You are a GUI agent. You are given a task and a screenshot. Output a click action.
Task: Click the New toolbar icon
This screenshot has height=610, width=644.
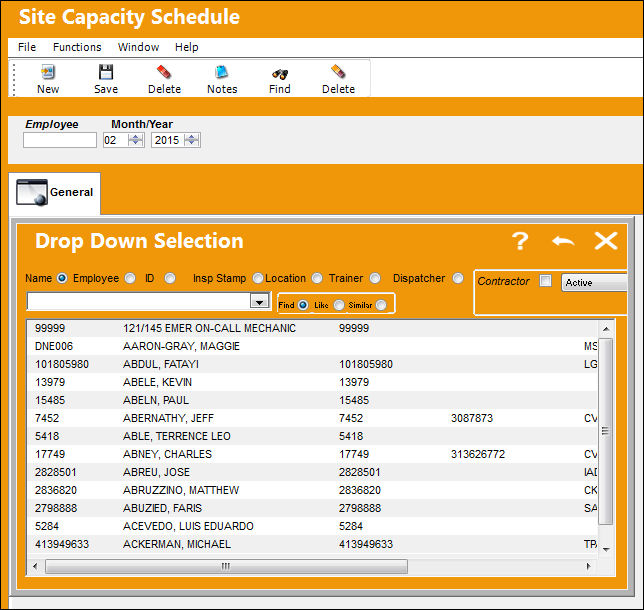tap(48, 73)
